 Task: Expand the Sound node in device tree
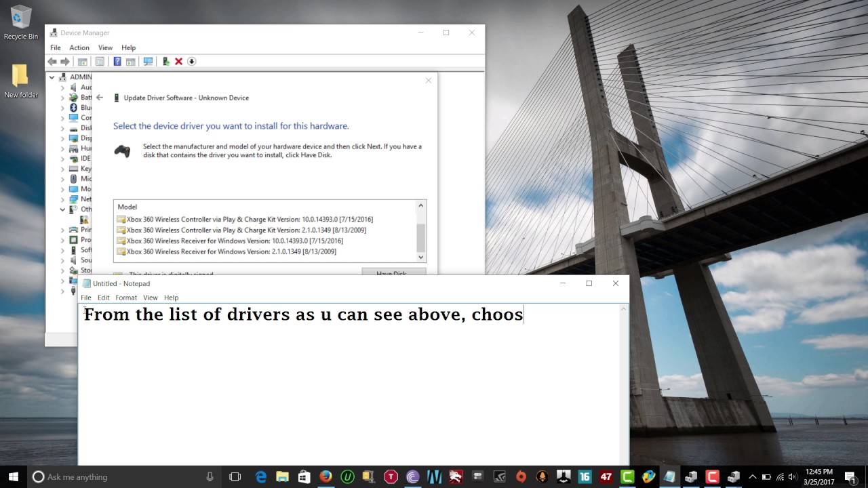click(x=62, y=260)
